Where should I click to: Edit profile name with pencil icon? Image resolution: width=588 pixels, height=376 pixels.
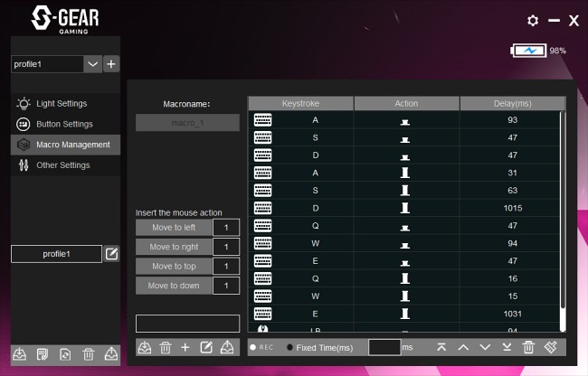point(112,254)
